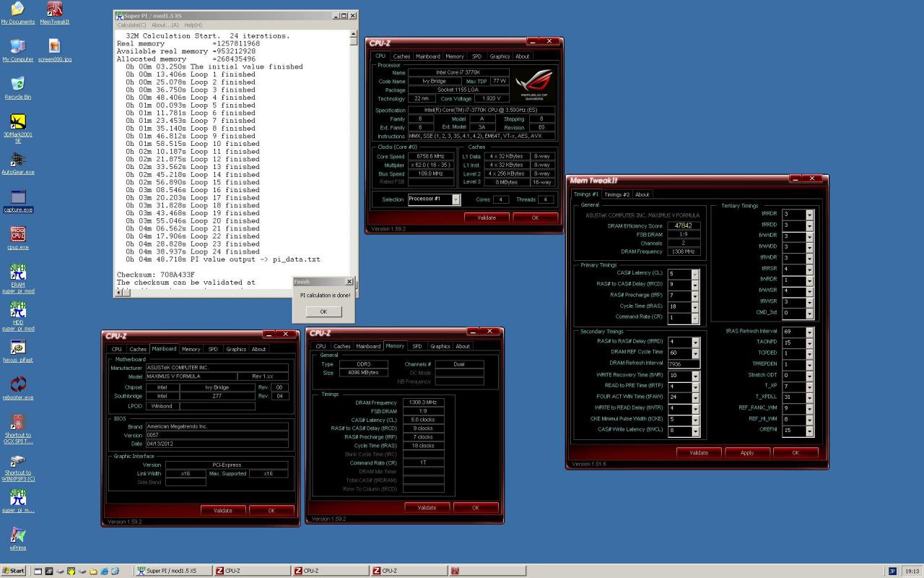Open the folder icon in quick launch

click(93, 571)
